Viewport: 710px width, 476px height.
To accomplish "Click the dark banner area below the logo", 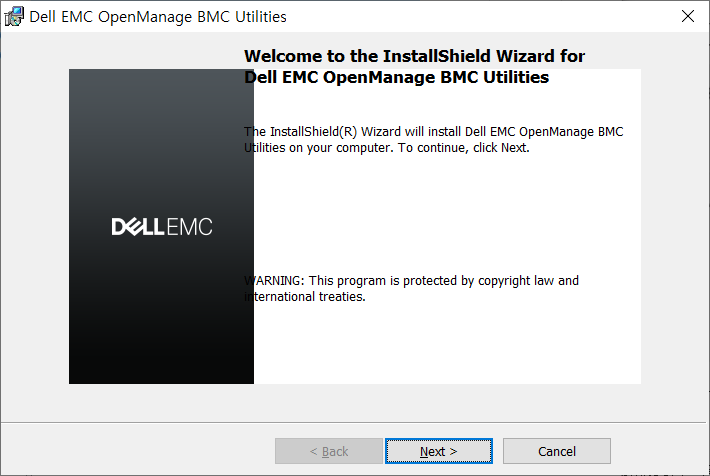I will click(161, 313).
